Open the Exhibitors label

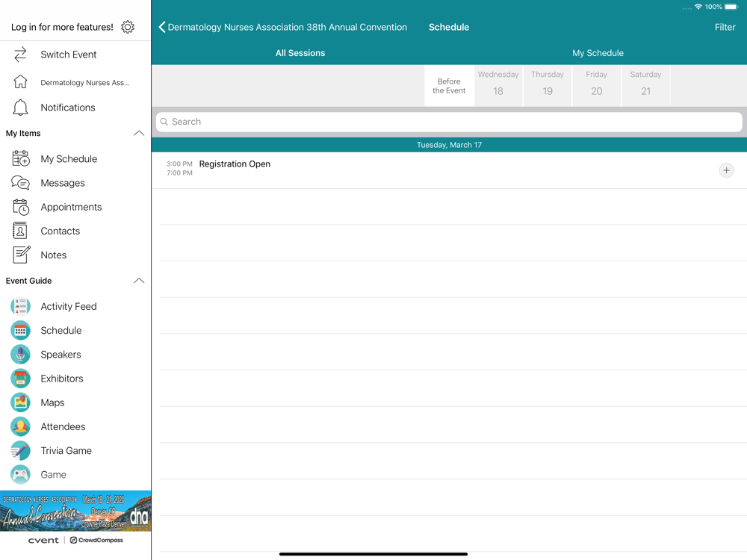pos(62,379)
